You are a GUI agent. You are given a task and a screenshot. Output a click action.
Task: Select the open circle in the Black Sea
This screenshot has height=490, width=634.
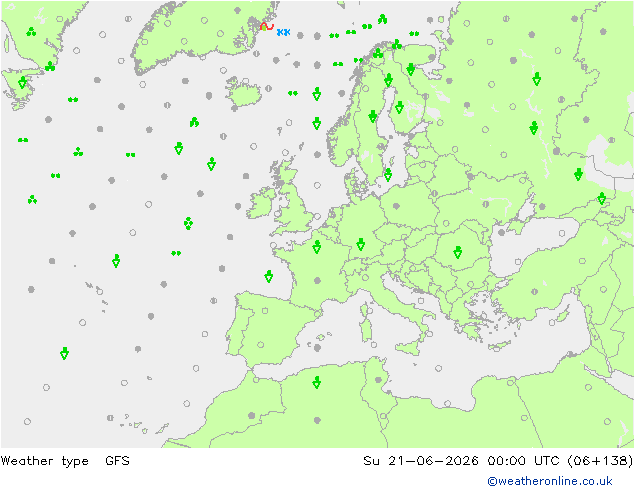tap(562, 233)
